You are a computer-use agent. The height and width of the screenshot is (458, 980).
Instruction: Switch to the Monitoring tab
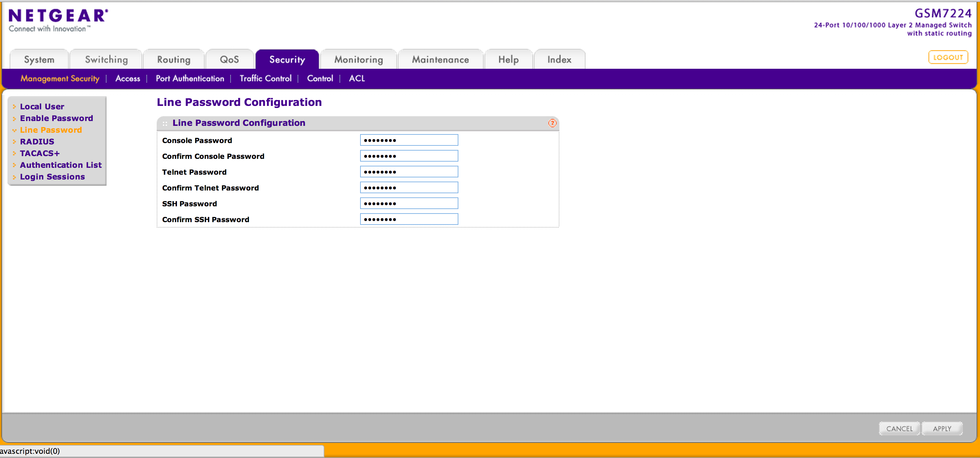click(x=358, y=60)
